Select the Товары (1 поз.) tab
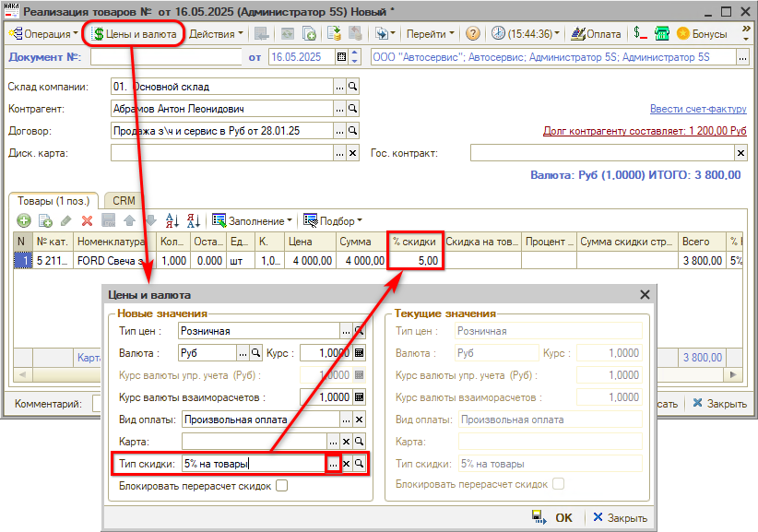Screen dimensions: 758x532 53,200
